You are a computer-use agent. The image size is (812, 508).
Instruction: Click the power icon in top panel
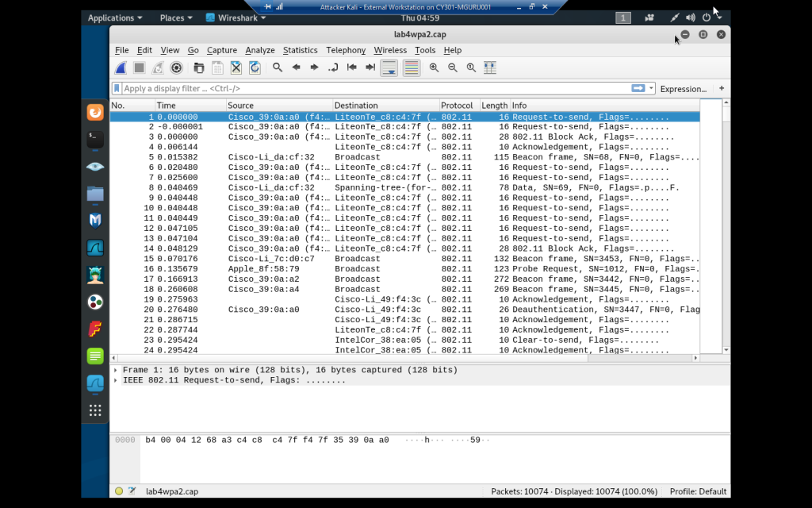coord(707,17)
